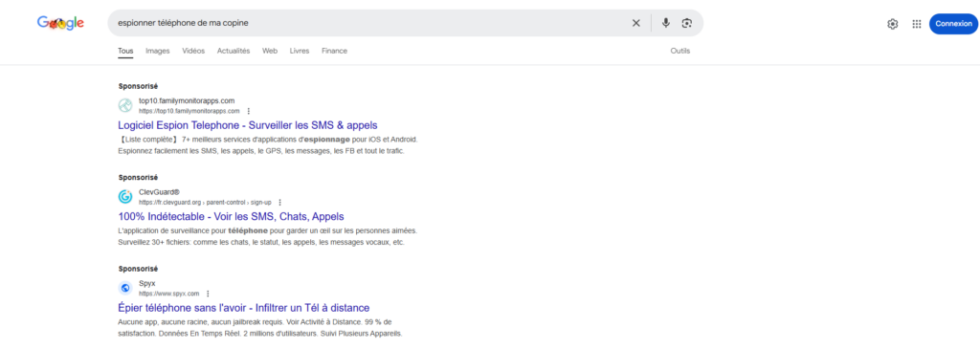Click the ClevGuard® site name
The height and width of the screenshot is (349, 980).
point(159,192)
